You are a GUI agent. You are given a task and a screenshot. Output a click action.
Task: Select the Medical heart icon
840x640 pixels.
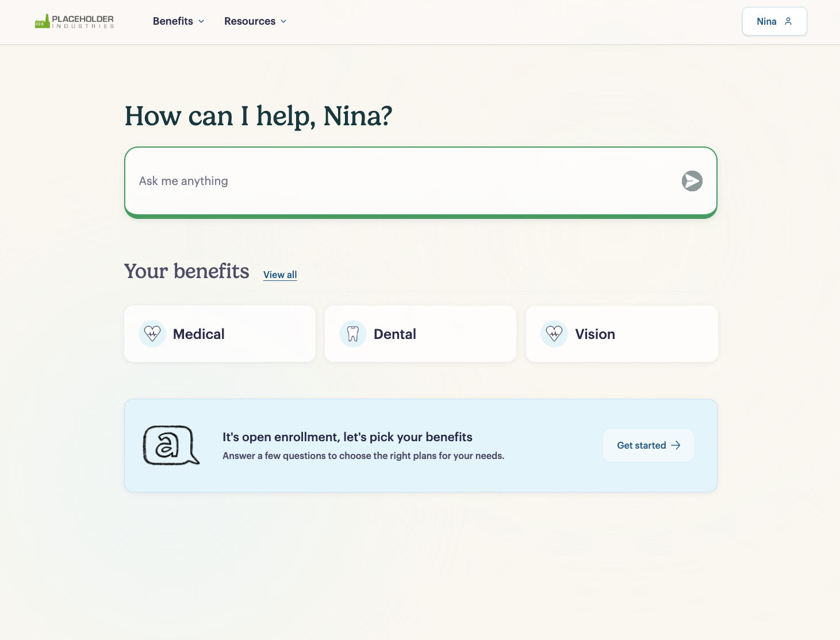point(152,333)
